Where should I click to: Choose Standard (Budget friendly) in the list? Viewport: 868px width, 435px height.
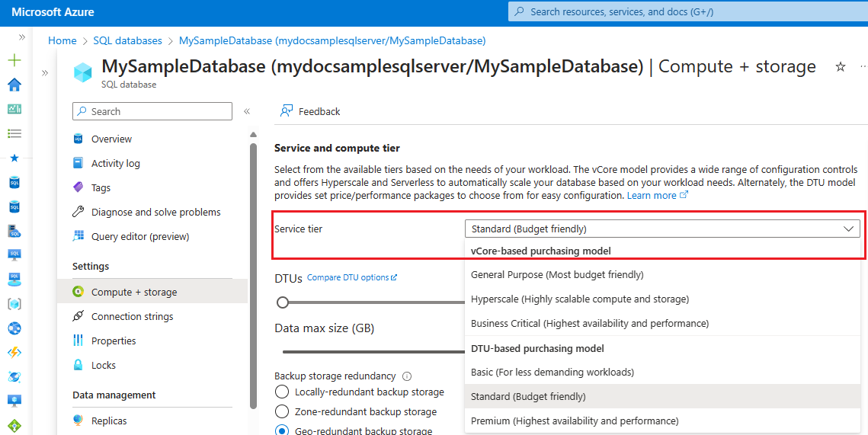click(x=663, y=396)
